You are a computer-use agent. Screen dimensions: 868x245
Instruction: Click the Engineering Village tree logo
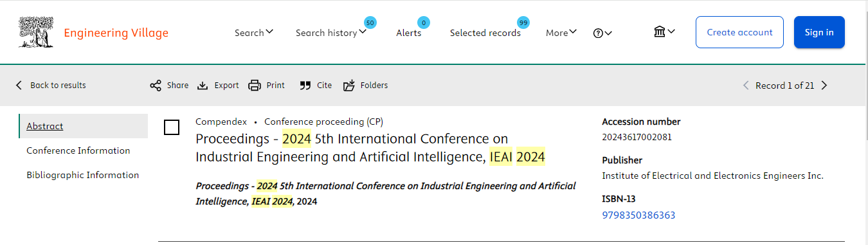click(x=37, y=32)
